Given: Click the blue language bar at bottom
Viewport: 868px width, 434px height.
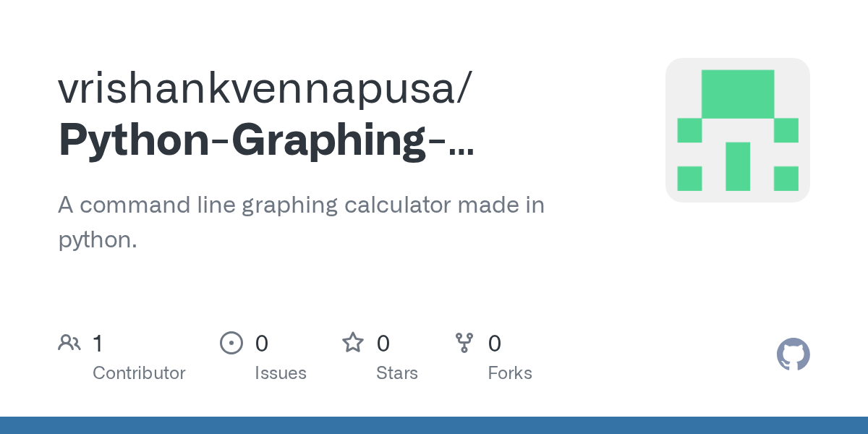Looking at the screenshot, I should click(434, 425).
